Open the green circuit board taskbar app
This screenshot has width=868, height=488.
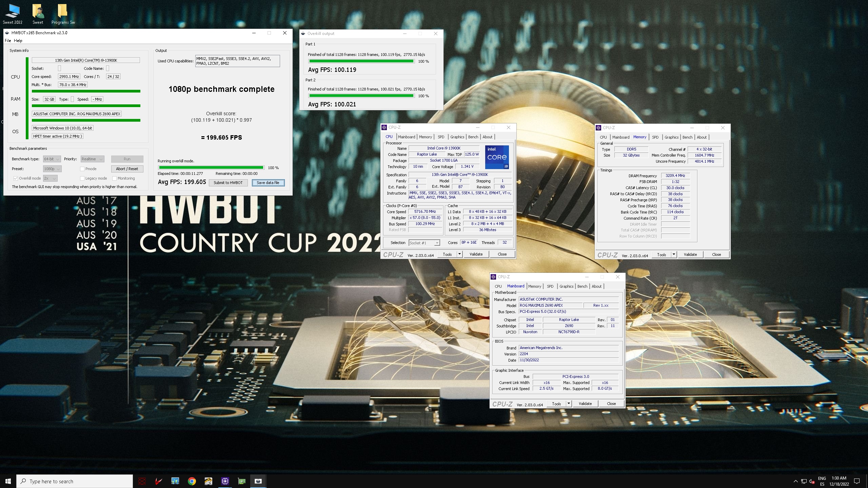pos(241,481)
